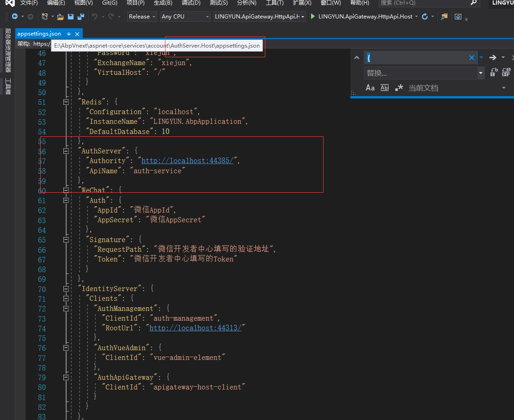Open the http://localhost:44313/ RootUrl link
Image resolution: width=514 pixels, height=420 pixels.
pyautogui.click(x=196, y=328)
